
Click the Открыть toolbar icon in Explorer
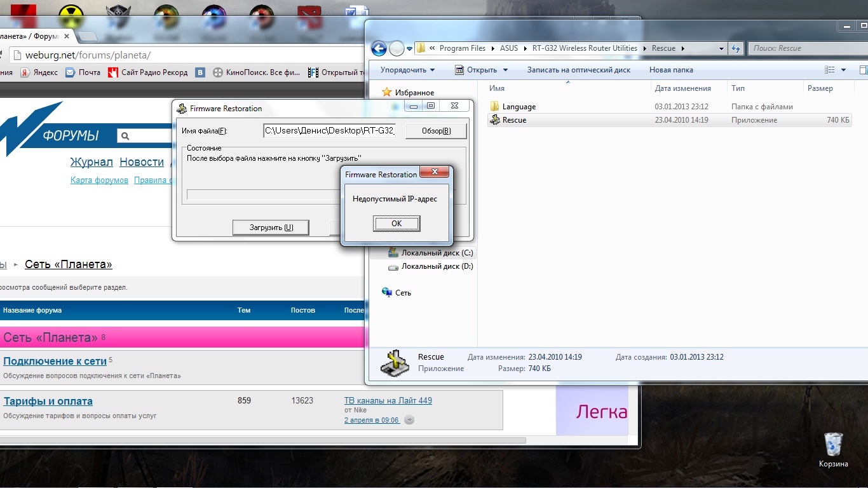coord(460,70)
